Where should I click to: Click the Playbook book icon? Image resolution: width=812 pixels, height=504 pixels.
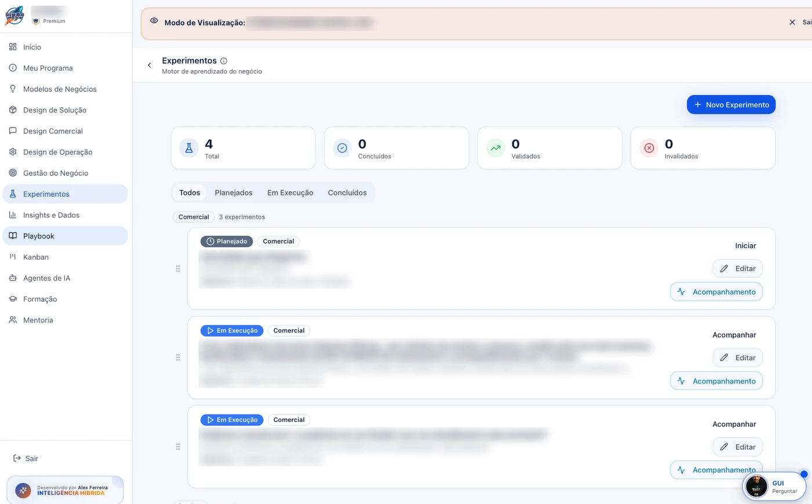13,236
